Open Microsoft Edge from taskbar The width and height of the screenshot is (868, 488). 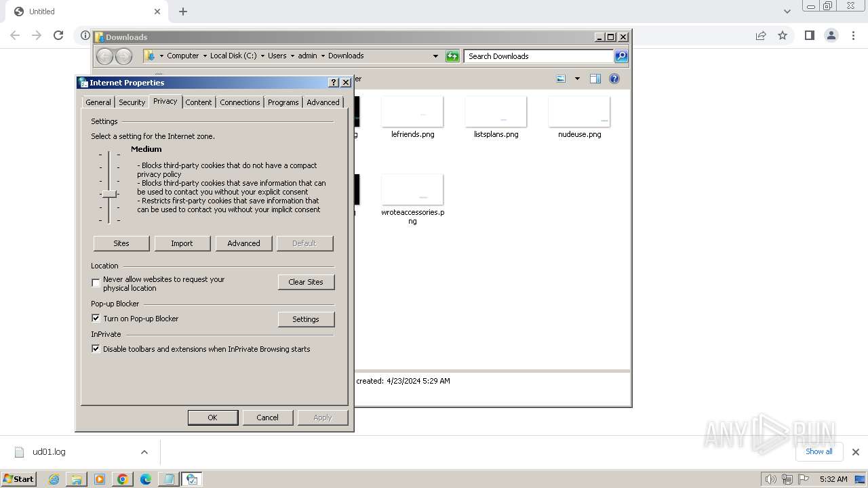click(146, 479)
